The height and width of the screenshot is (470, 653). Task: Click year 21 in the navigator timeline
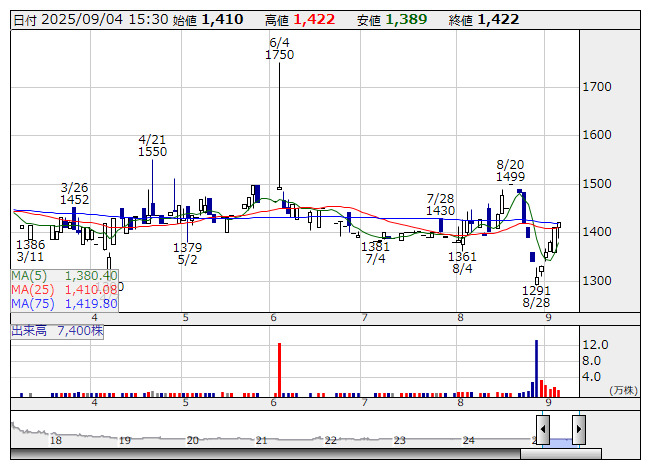[261, 440]
